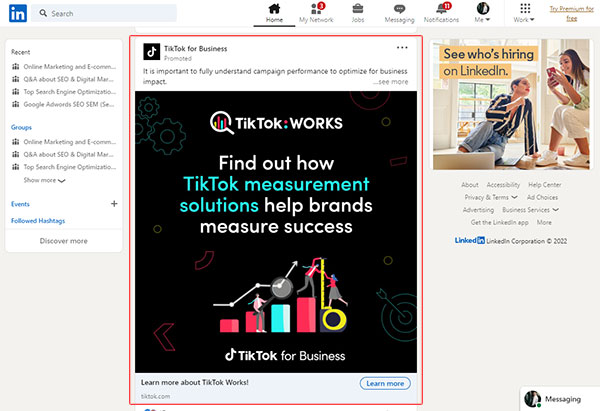Open the Help Center footer link
600x411 pixels.
tap(545, 185)
